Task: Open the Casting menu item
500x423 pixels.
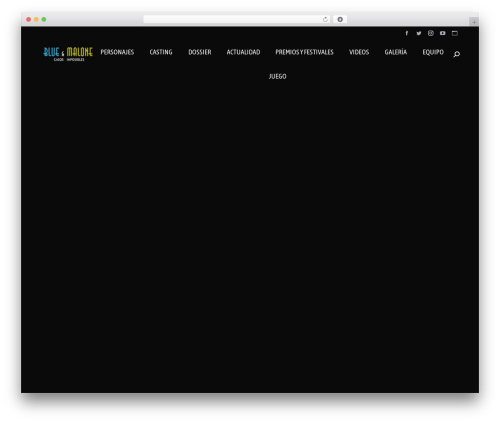Action: [x=161, y=52]
